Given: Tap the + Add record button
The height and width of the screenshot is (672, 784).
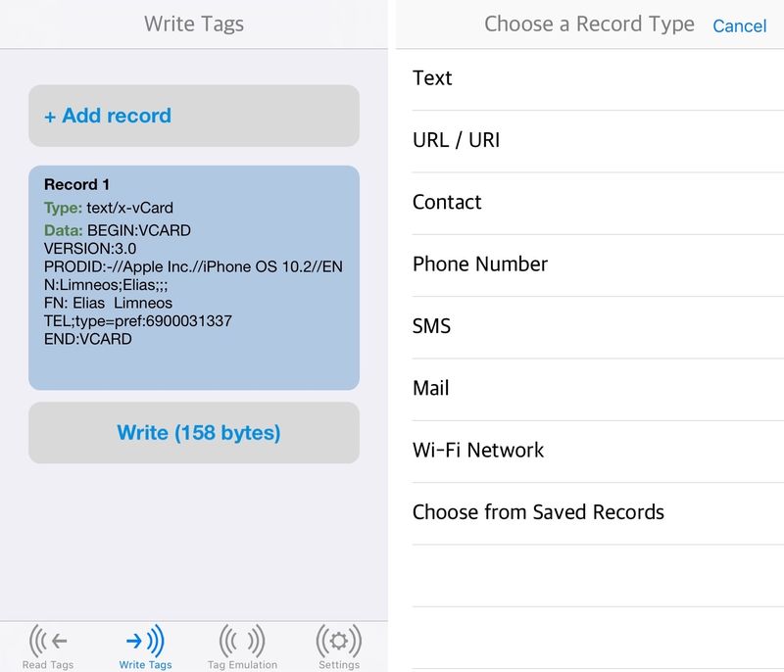Looking at the screenshot, I should 194,116.
